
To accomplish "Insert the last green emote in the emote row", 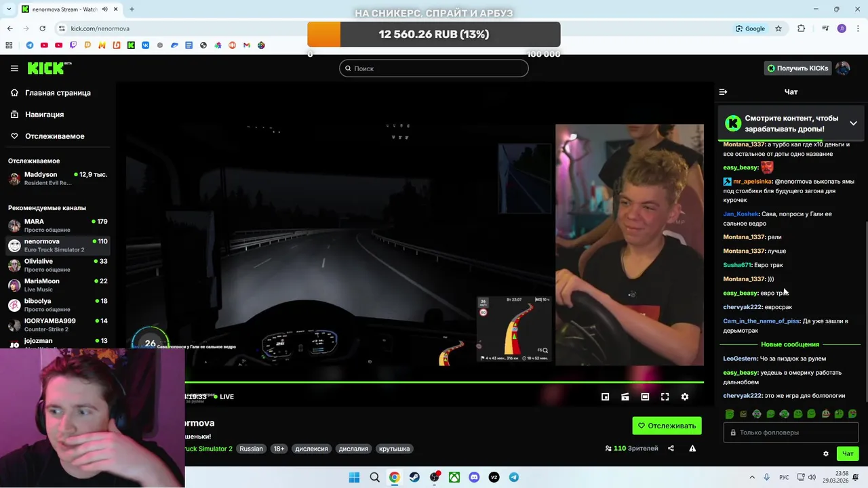I will [x=852, y=413].
